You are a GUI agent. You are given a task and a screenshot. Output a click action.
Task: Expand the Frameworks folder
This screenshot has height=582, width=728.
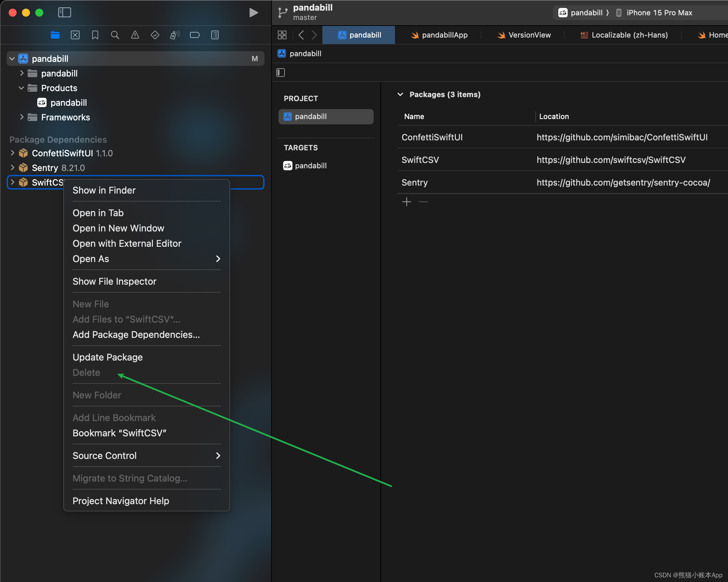click(x=22, y=117)
